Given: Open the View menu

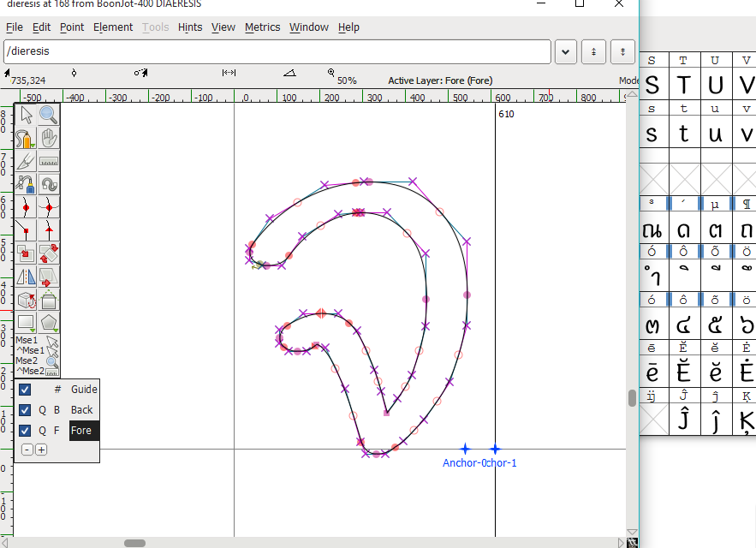Looking at the screenshot, I should [223, 27].
